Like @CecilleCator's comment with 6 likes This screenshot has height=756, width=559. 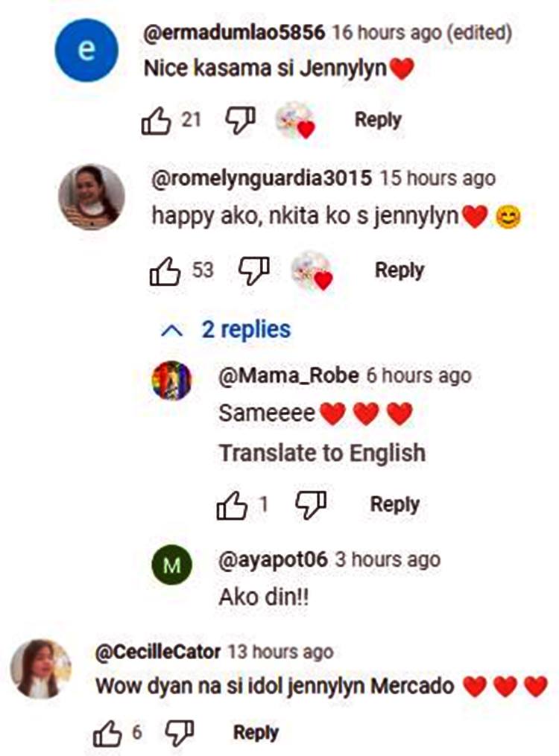(107, 734)
